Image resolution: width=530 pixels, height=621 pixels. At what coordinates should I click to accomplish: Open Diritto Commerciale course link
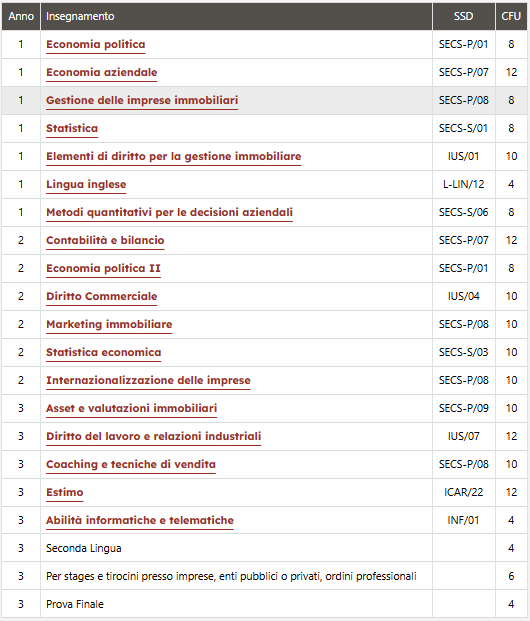point(101,296)
